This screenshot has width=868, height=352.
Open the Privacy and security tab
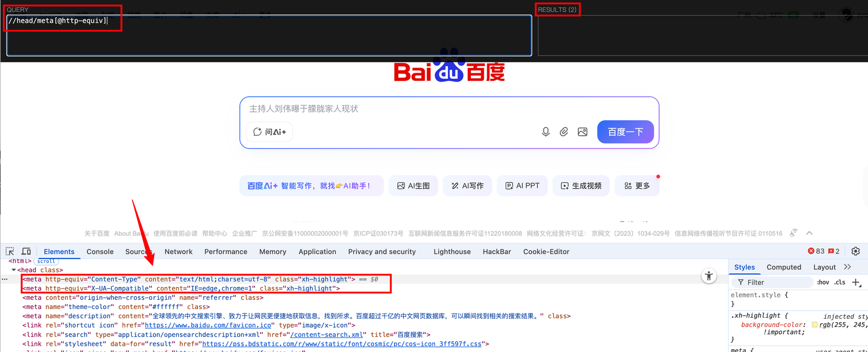(x=382, y=252)
